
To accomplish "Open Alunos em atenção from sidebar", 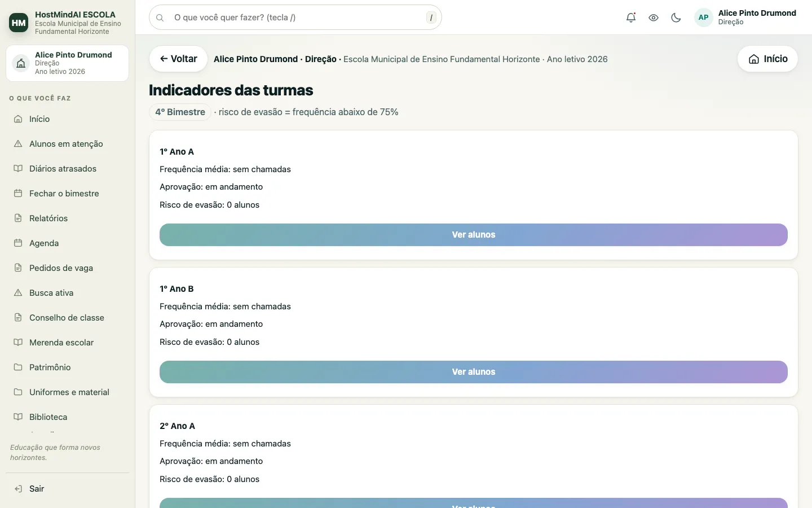I will pos(67,144).
